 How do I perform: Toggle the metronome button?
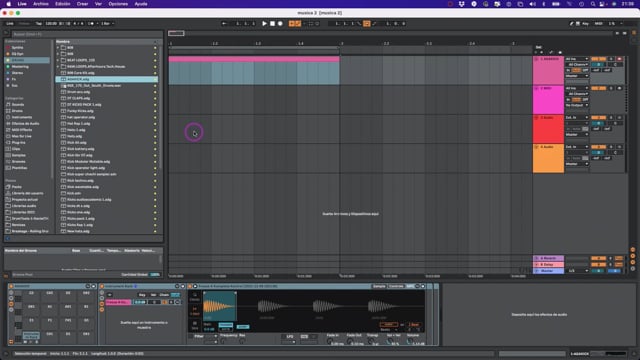(91, 24)
